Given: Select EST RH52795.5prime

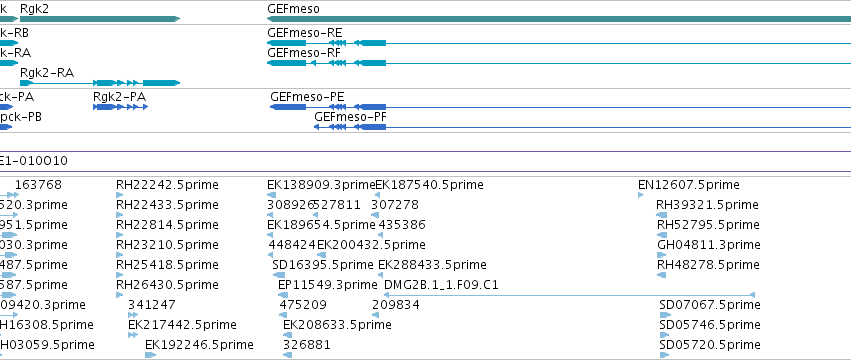Looking at the screenshot, I should [708, 225].
